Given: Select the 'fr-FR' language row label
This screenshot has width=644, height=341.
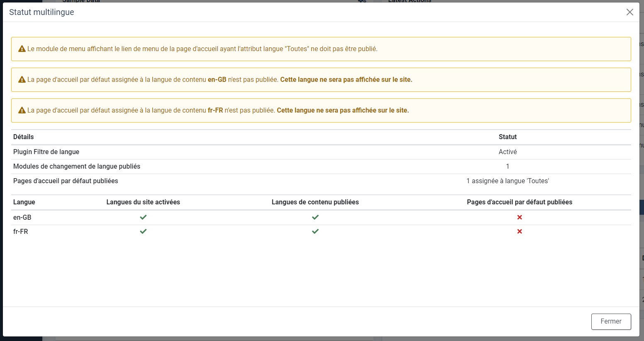Looking at the screenshot, I should click(x=21, y=231).
